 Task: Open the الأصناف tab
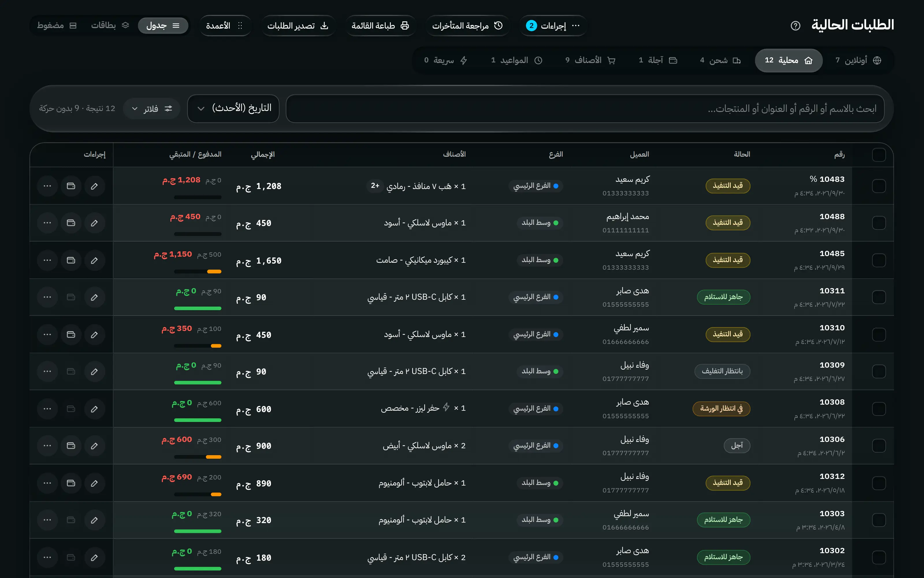point(590,60)
